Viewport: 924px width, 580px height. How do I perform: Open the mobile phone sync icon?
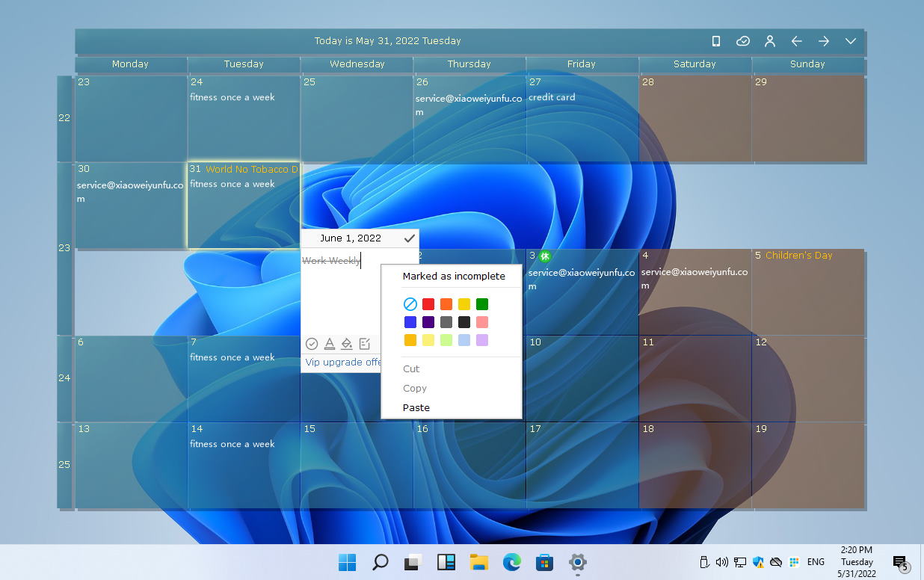tap(715, 41)
